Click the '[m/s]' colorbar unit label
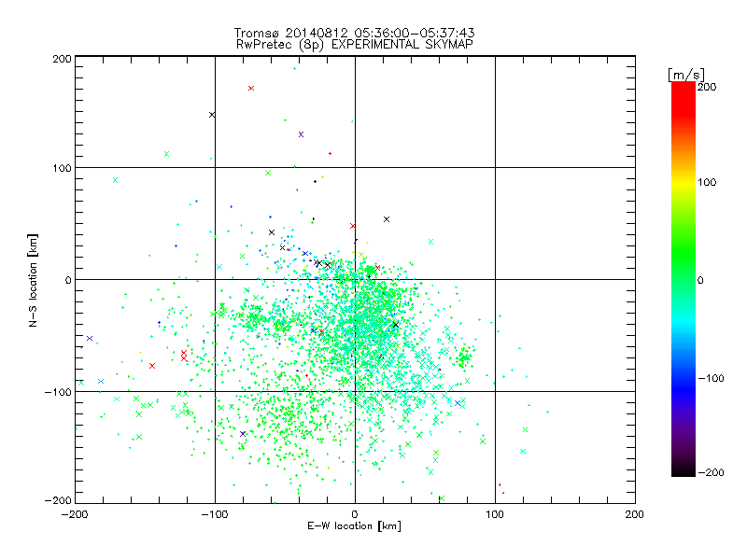This screenshot has height=560, width=747. click(x=686, y=75)
